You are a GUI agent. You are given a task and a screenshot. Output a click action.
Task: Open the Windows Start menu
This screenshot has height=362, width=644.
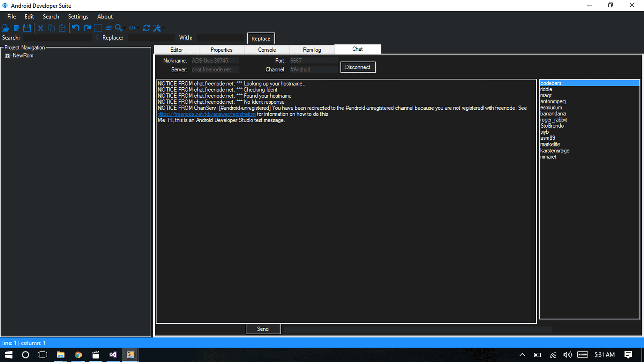(9, 355)
